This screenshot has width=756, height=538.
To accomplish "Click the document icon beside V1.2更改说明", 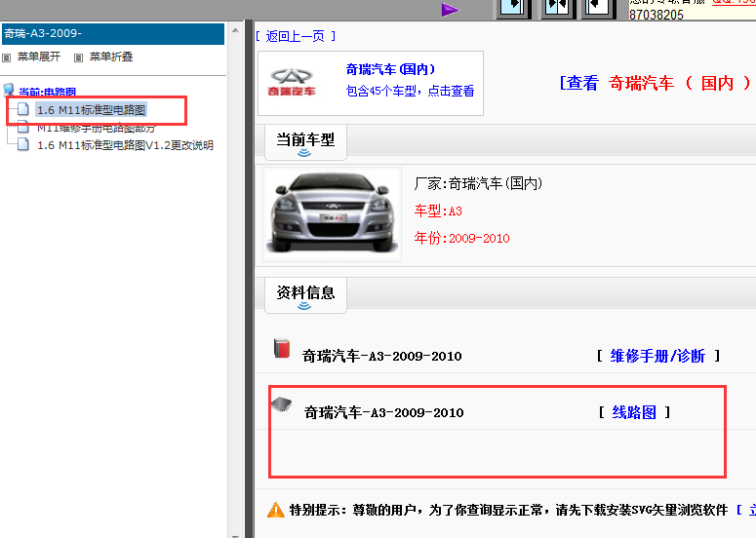I will tap(23, 144).
